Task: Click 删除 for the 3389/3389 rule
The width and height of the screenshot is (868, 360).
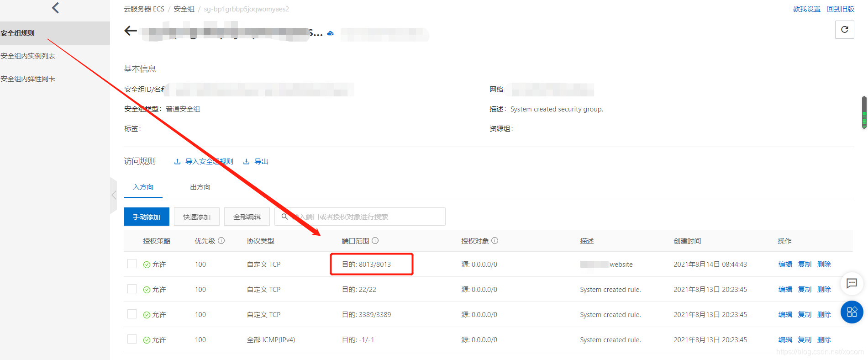Action: (x=824, y=315)
